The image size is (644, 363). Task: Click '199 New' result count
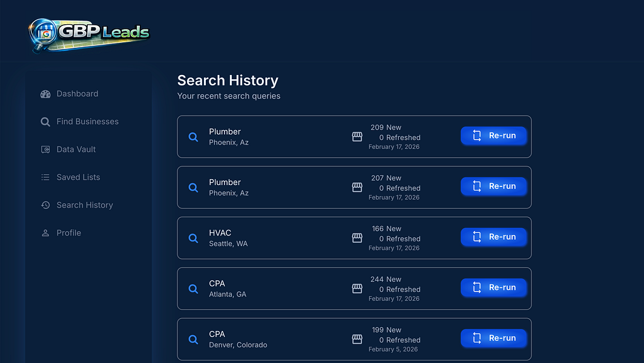coord(387,330)
